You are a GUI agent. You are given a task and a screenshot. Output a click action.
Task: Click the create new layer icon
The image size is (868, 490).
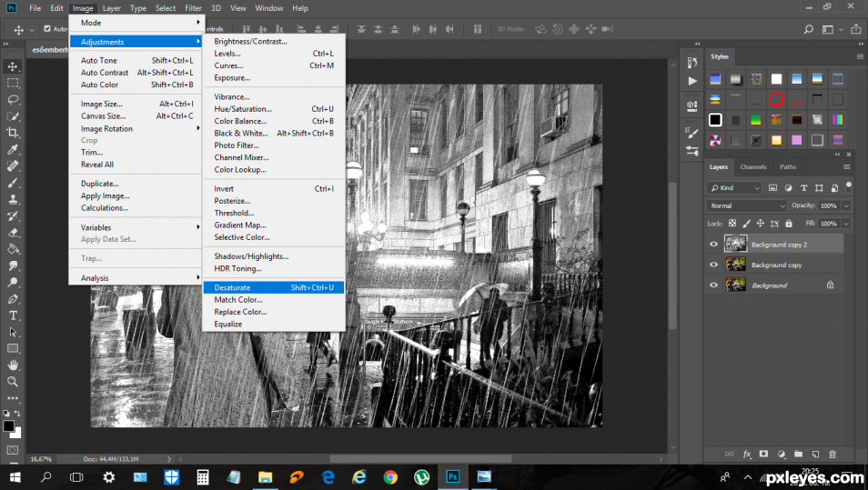coord(815,454)
